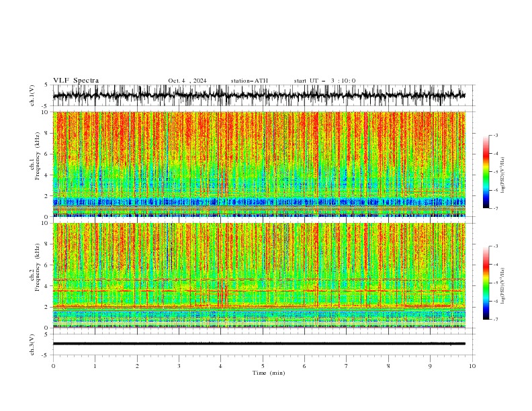Click the "-5" label on upper color bar
The height and width of the screenshot is (411, 532).
point(496,172)
